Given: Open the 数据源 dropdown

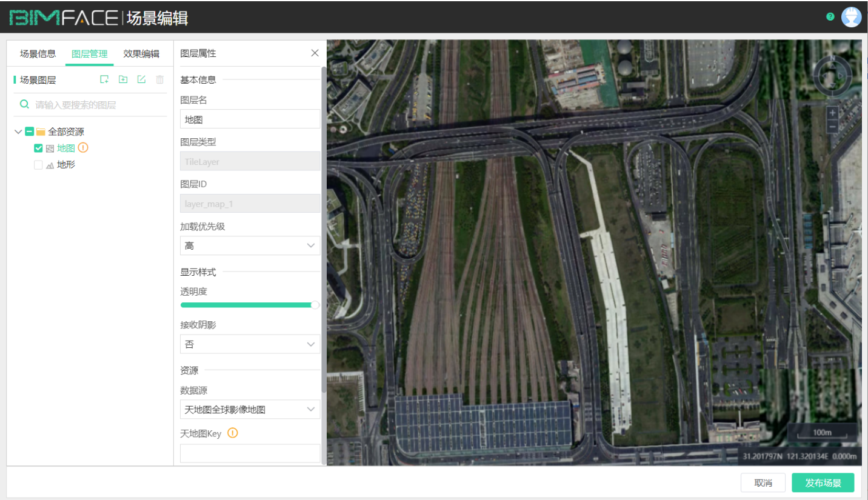Looking at the screenshot, I should [x=250, y=409].
